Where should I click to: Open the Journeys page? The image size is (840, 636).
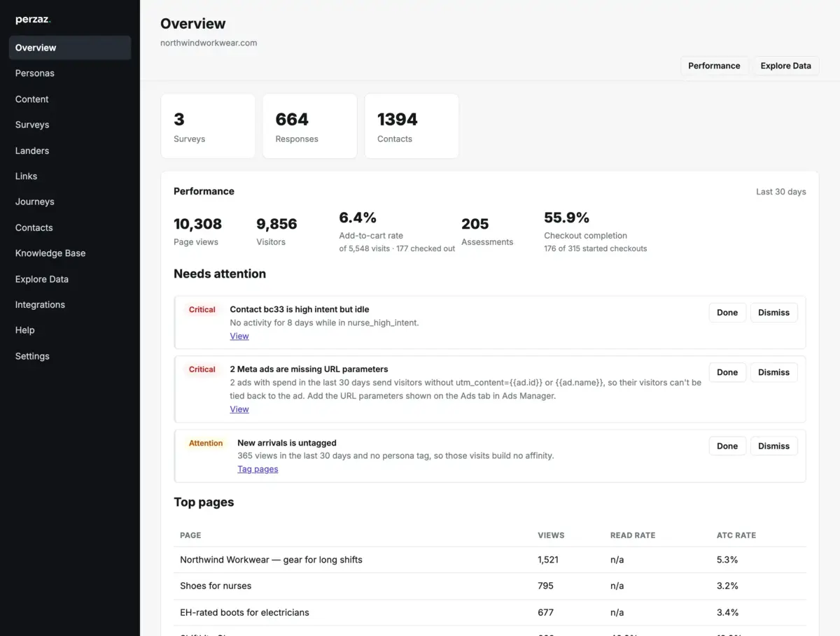point(70,202)
